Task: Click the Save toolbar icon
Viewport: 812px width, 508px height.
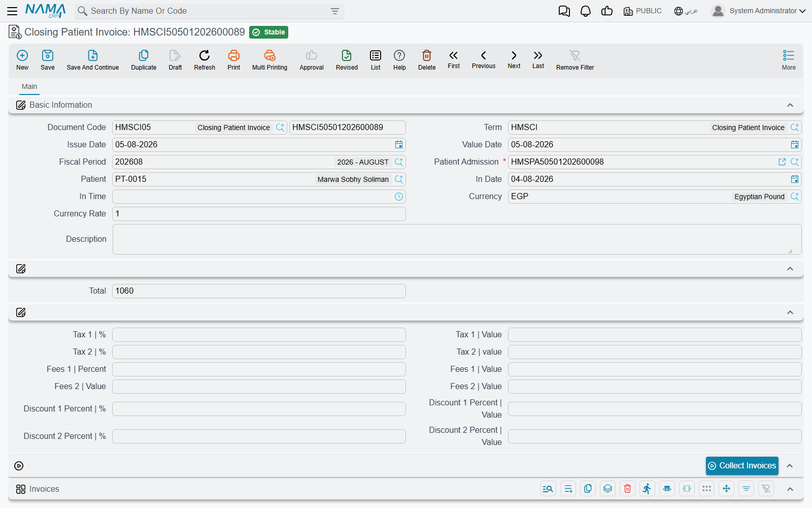Action: [48, 55]
